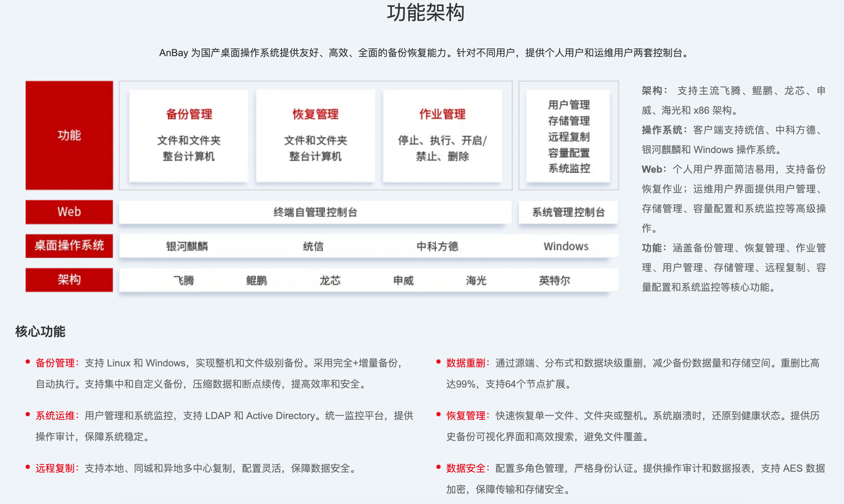The height and width of the screenshot is (504, 844).
Task: Click the red "备份管理" card heading in diagram
Action: (189, 114)
